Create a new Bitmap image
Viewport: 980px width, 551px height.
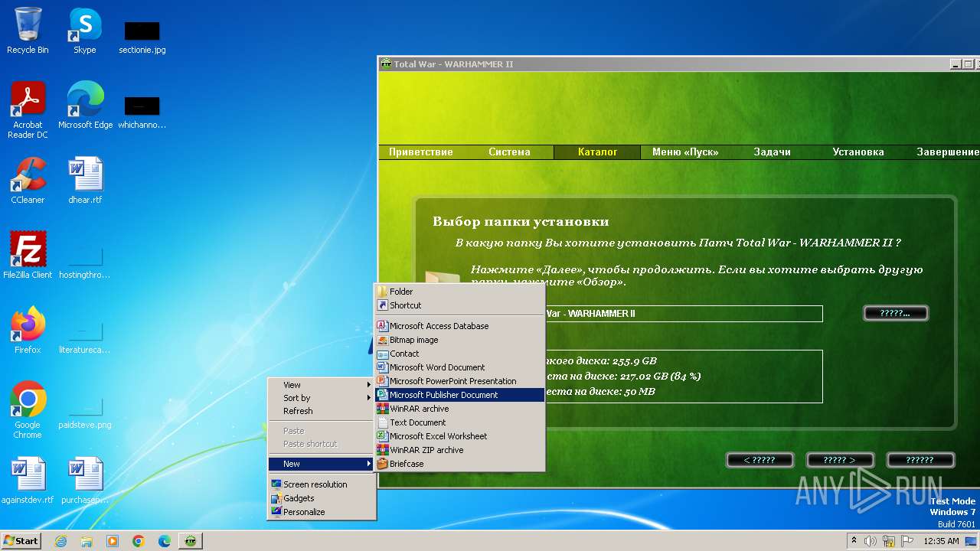(x=459, y=340)
